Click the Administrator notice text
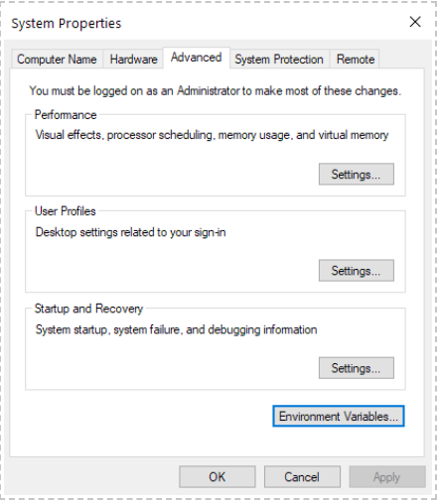 click(x=216, y=90)
